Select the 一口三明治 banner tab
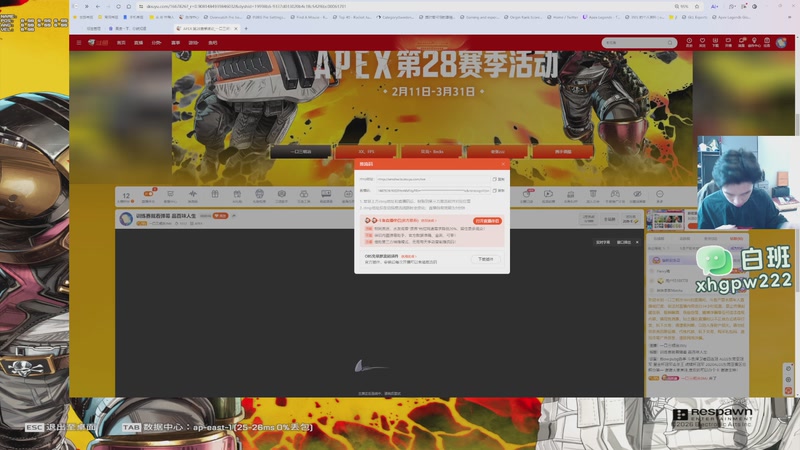The width and height of the screenshot is (800, 450). (x=301, y=152)
